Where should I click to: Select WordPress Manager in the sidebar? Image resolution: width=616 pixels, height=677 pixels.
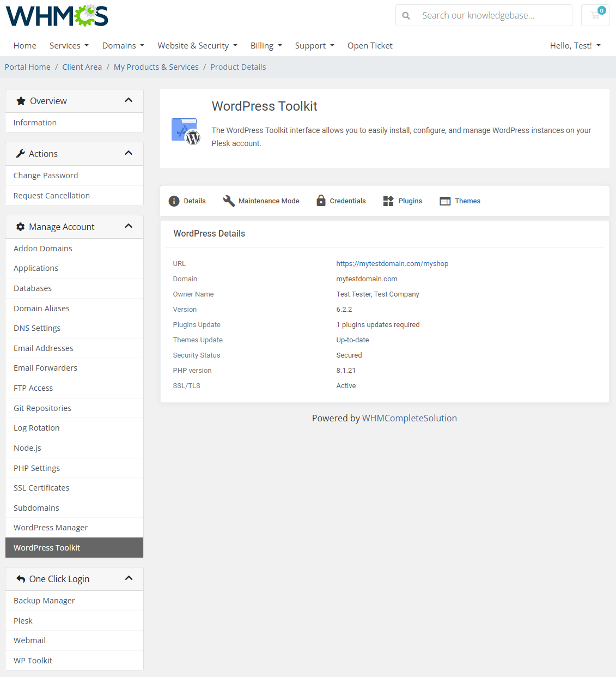point(51,527)
